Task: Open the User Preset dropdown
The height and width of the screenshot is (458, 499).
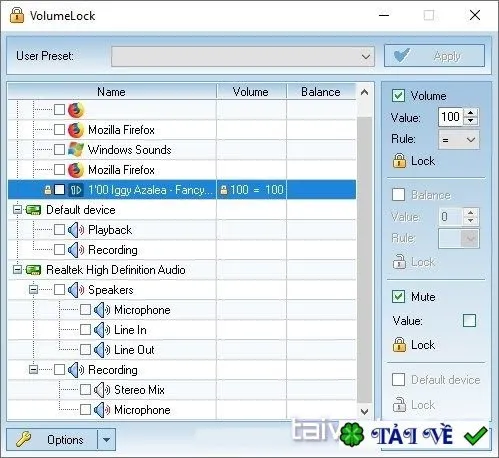Action: point(243,56)
